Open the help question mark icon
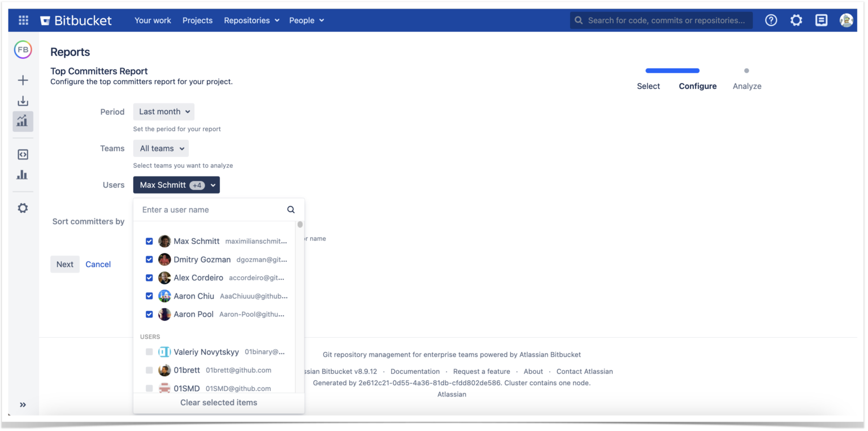The image size is (868, 431). click(771, 20)
